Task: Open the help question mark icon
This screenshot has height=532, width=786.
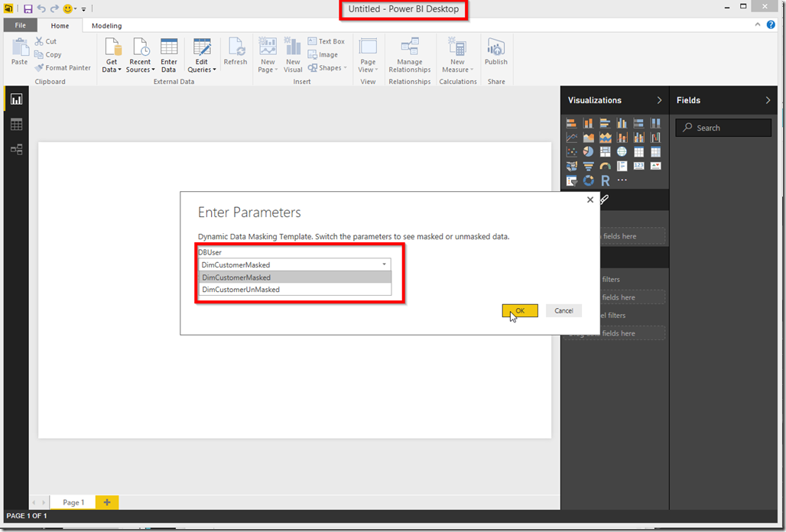Action: 771,24
